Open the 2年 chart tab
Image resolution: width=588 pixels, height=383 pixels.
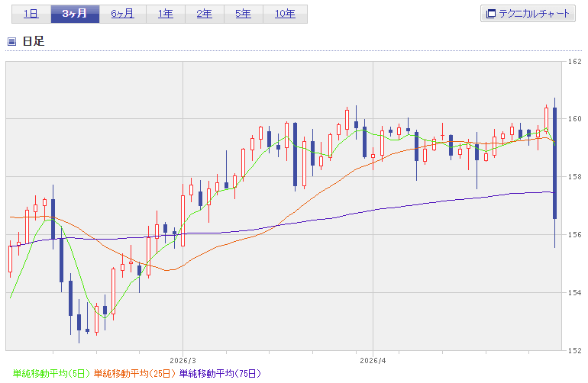[x=205, y=14]
